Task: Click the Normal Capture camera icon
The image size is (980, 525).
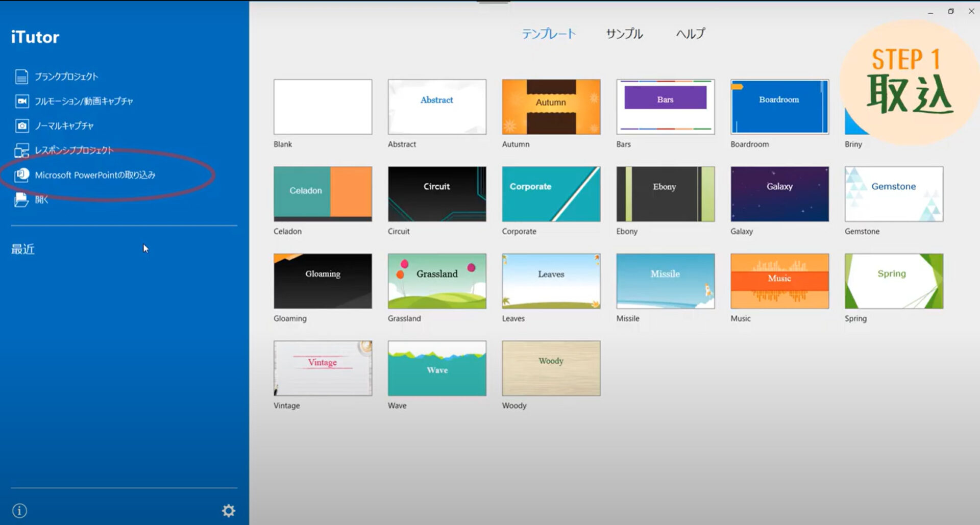Action: pyautogui.click(x=21, y=126)
